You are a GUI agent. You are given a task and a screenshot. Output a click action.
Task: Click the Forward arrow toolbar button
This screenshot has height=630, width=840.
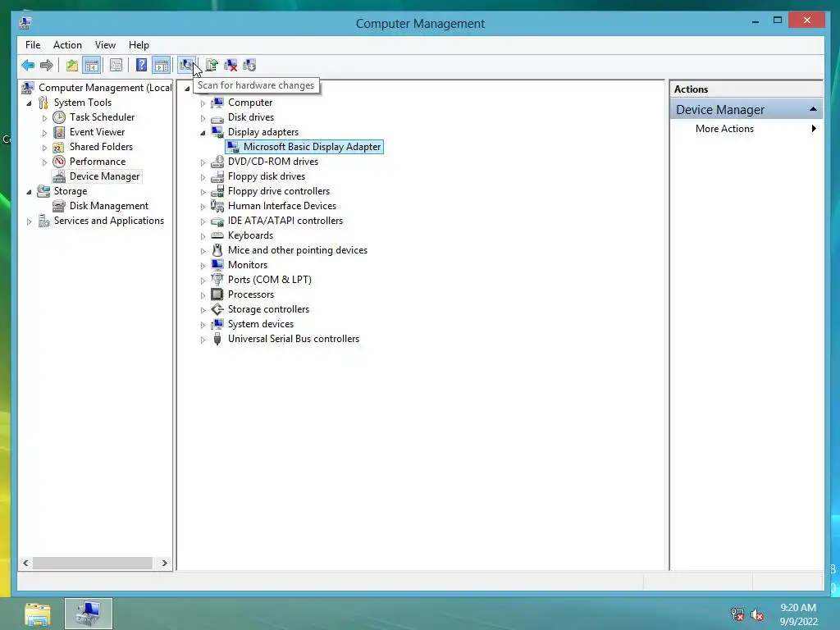click(47, 66)
